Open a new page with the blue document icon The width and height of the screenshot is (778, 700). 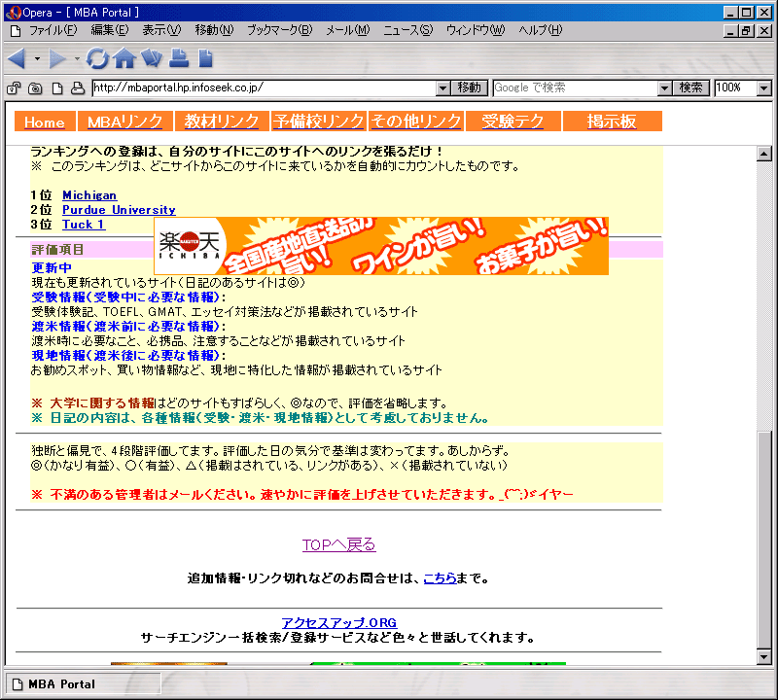pos(205,58)
